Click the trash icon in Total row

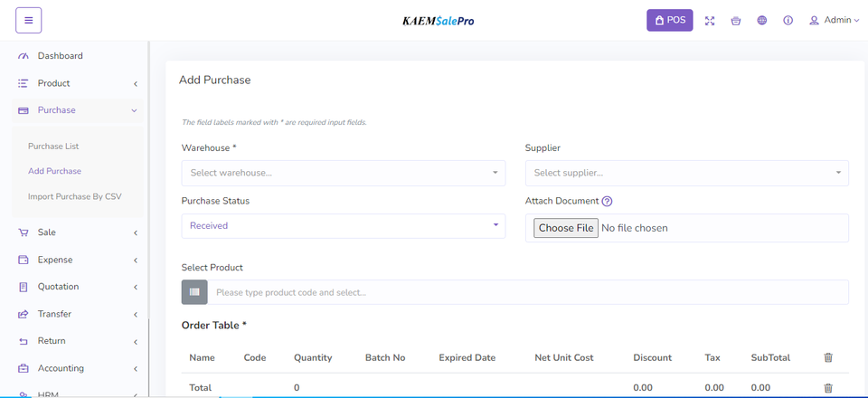pyautogui.click(x=828, y=388)
